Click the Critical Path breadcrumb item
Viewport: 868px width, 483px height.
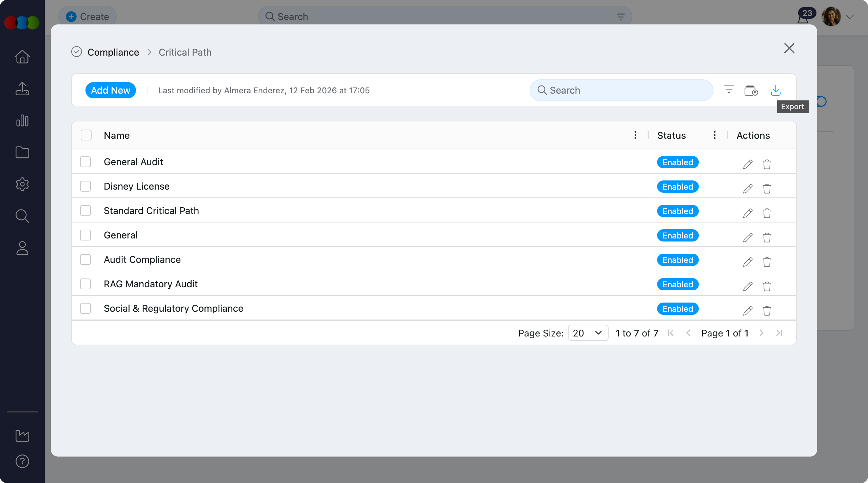click(185, 52)
